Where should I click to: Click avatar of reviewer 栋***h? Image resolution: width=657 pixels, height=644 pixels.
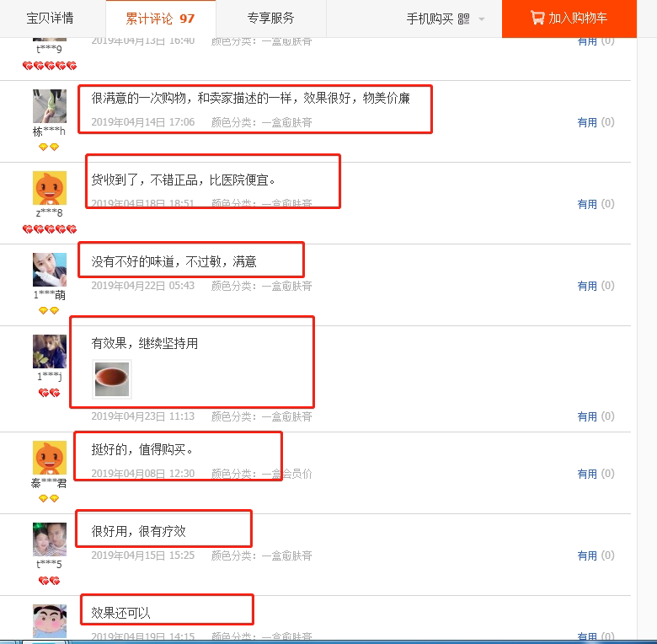tap(50, 106)
